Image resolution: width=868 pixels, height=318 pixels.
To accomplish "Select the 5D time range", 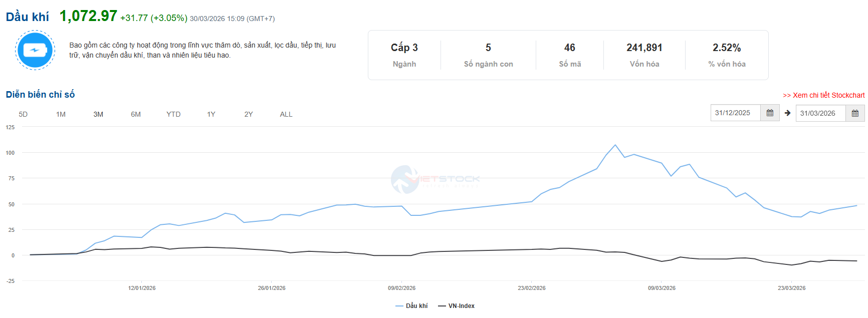I will [23, 114].
